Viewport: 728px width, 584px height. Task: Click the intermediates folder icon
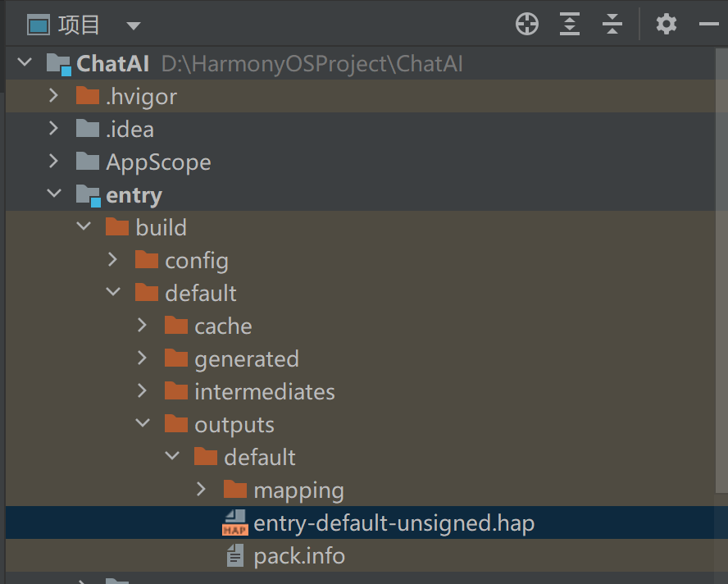click(x=176, y=391)
